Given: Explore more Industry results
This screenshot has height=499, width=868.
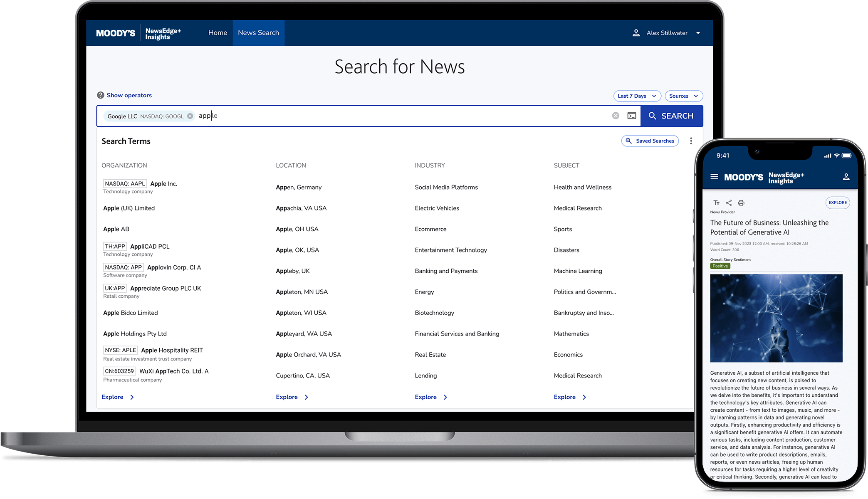Looking at the screenshot, I should point(431,397).
